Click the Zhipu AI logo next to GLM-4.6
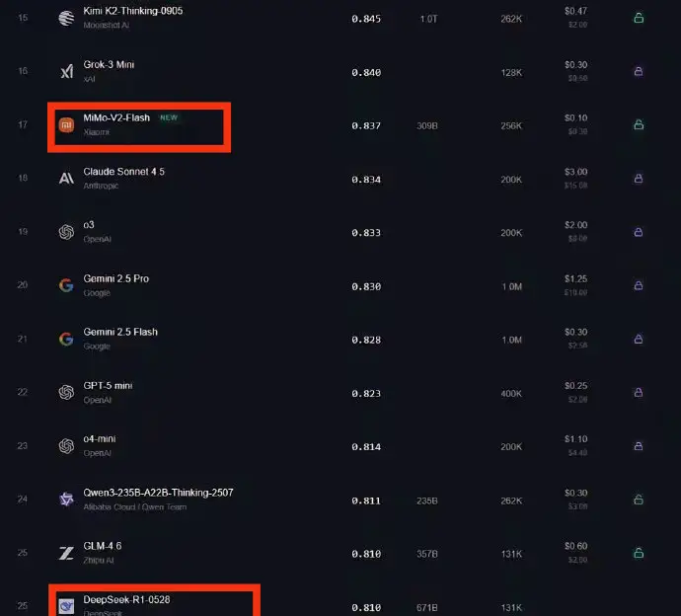This screenshot has width=681, height=616. (x=66, y=553)
